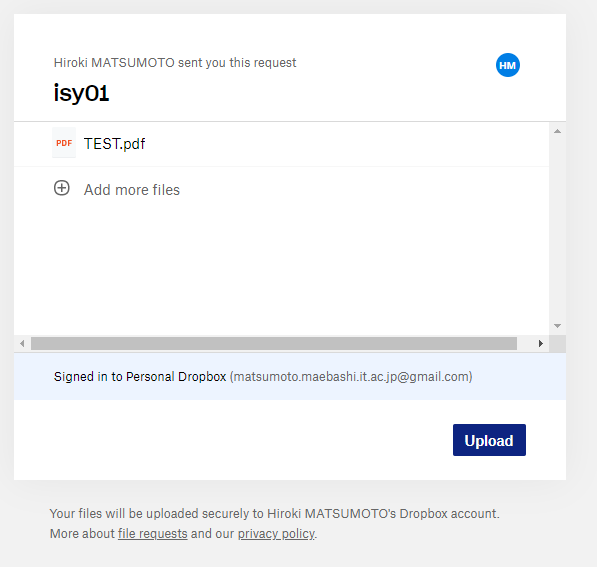Click the uploaded securely notice text
The image size is (597, 567).
[275, 513]
